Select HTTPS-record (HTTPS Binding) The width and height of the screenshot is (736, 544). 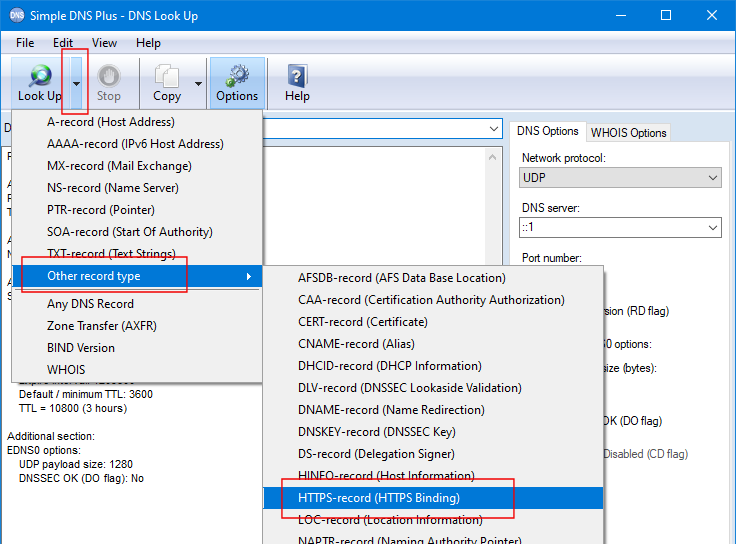433,498
